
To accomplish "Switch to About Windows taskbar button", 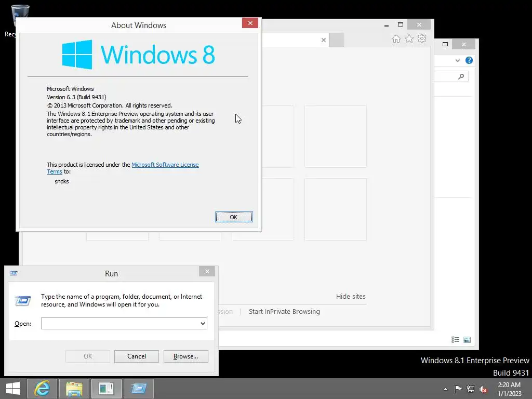I will point(106,389).
